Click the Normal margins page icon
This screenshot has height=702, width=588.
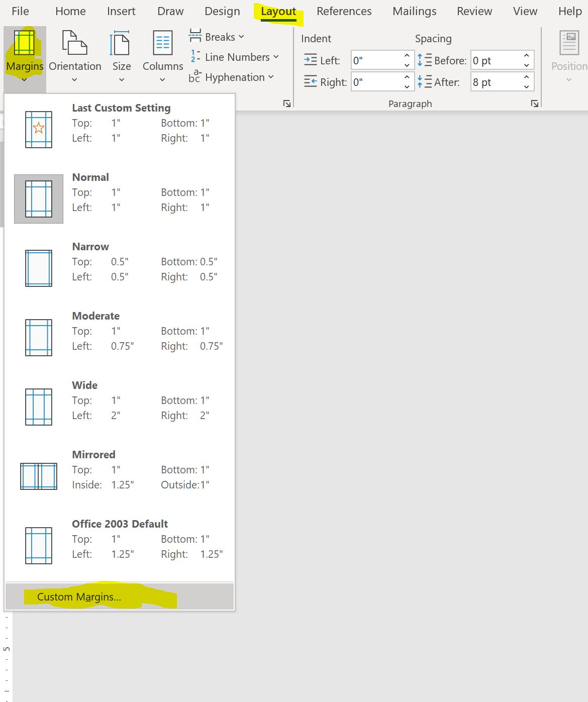click(39, 199)
